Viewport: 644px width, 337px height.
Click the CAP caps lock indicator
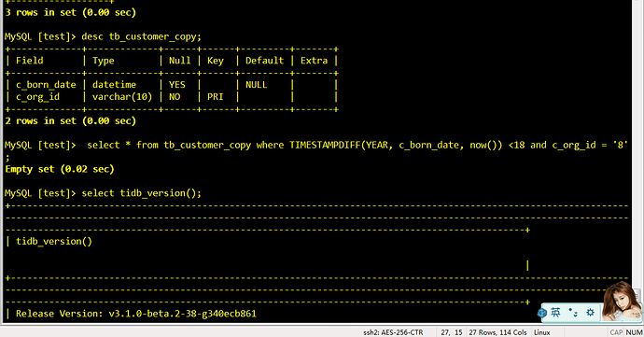616,332
